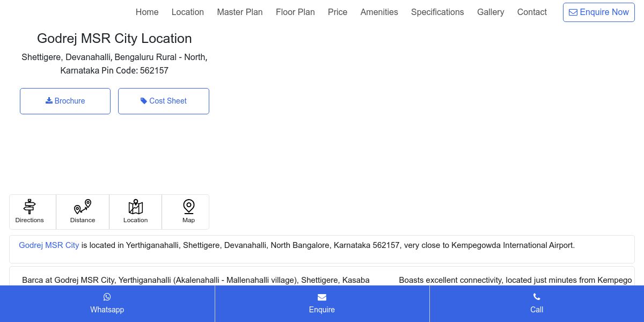644x322 pixels.
Task: Click the phone icon above Call
Action: tap(537, 297)
